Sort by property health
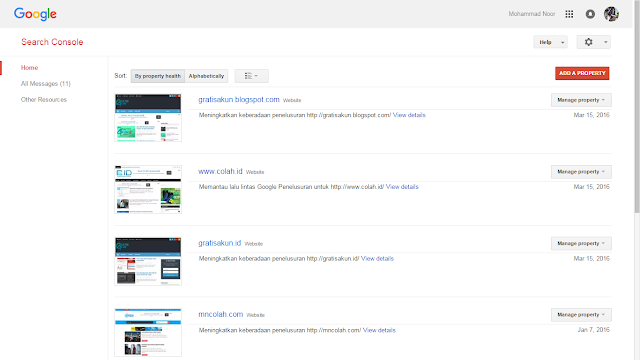 (x=158, y=76)
